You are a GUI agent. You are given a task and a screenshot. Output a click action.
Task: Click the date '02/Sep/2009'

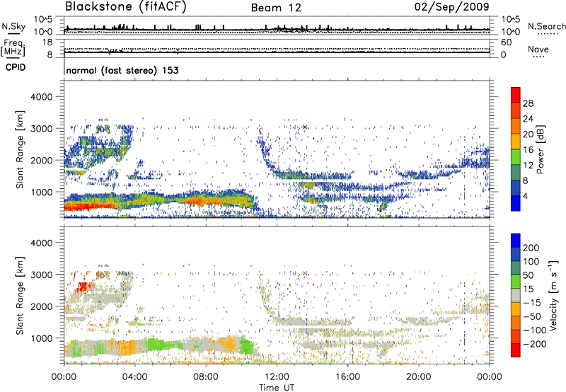(x=452, y=7)
